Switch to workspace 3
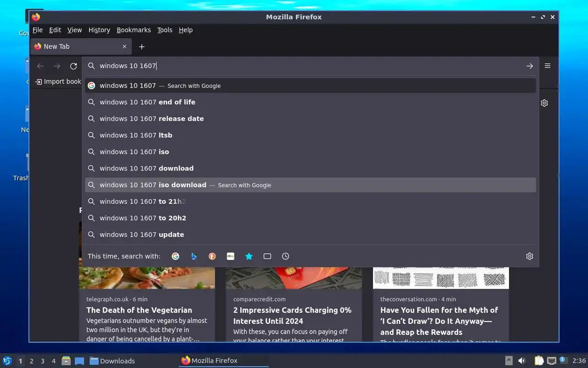Viewport: 588px width, 368px height. tap(42, 361)
